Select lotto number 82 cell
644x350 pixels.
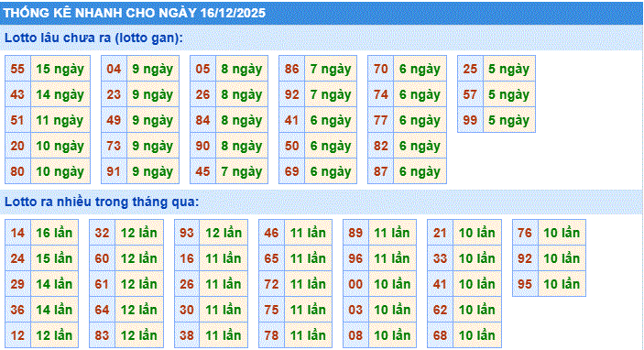point(381,146)
